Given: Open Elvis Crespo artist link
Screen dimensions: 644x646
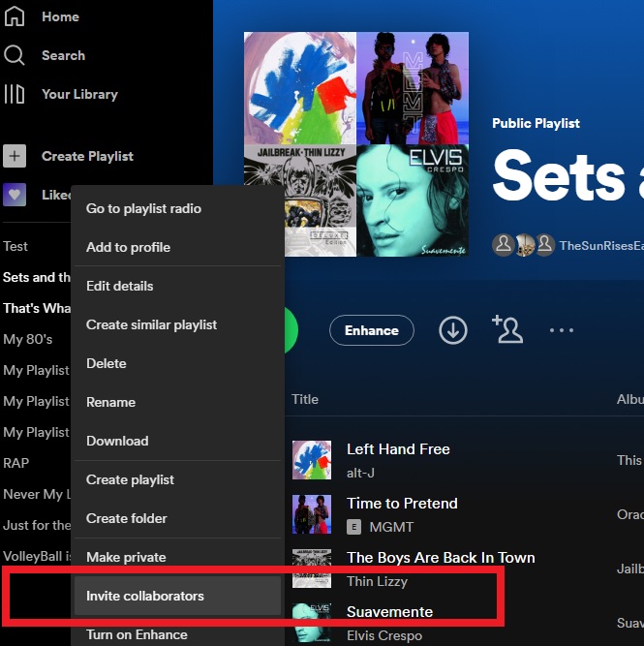Looking at the screenshot, I should point(384,635).
